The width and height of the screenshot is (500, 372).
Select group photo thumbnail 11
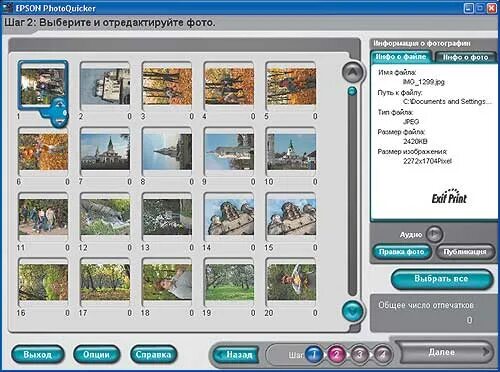(43, 217)
